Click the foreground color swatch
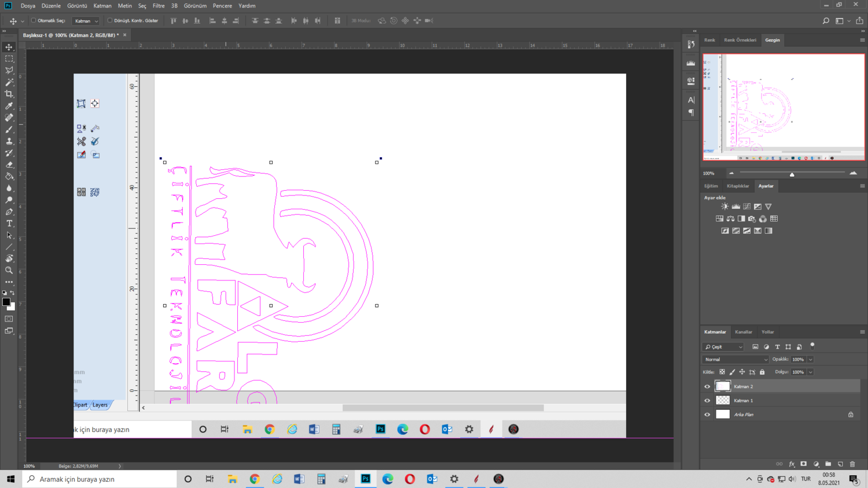 [x=6, y=302]
